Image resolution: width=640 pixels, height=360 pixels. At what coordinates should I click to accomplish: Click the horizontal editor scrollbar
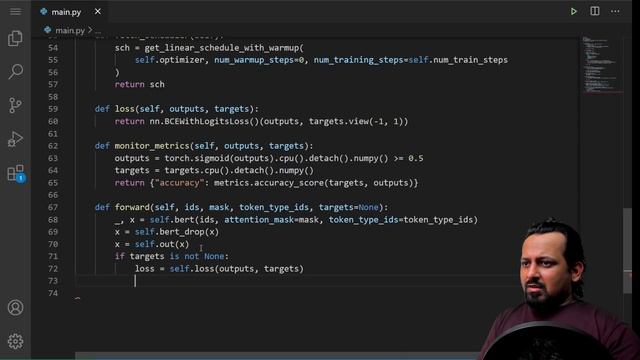coord(278,356)
